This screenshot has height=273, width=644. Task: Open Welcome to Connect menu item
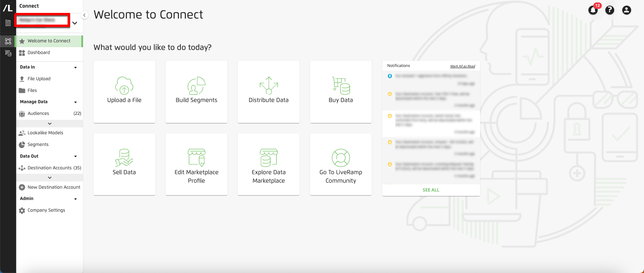coord(49,41)
